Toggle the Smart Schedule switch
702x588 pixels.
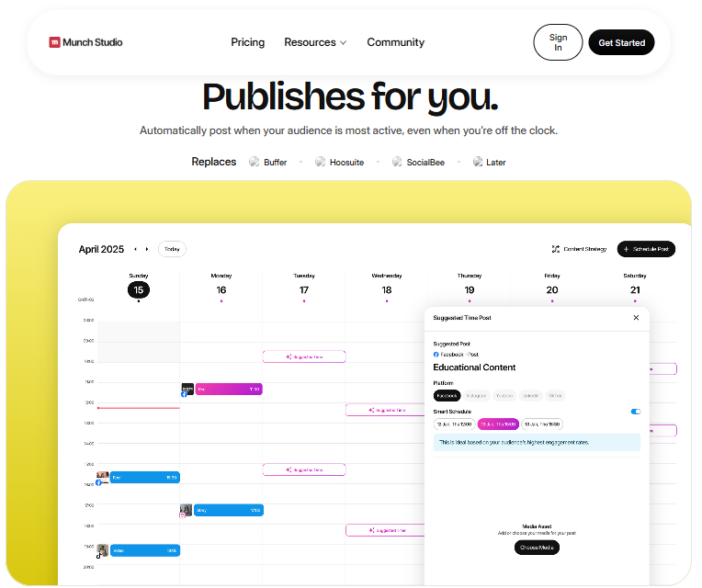click(x=636, y=412)
